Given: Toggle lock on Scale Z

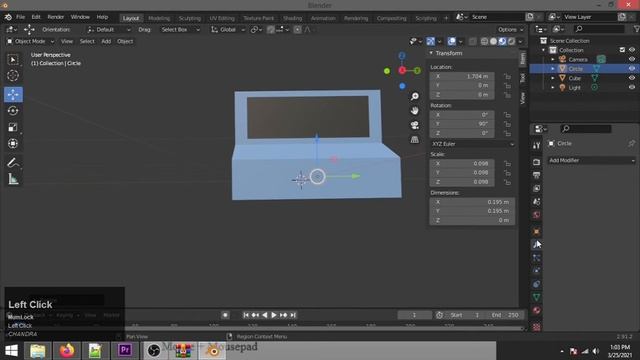Looking at the screenshot, I should tap(507, 182).
